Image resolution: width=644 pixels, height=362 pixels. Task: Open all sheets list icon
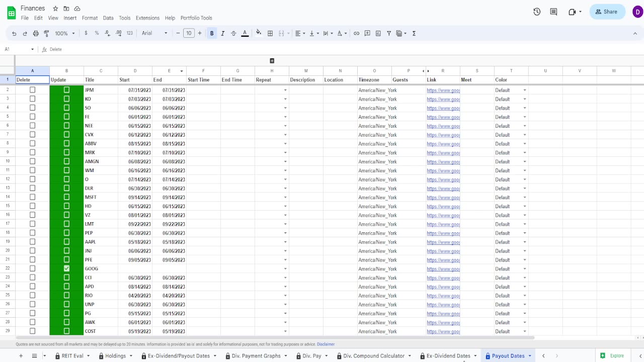tap(34, 355)
